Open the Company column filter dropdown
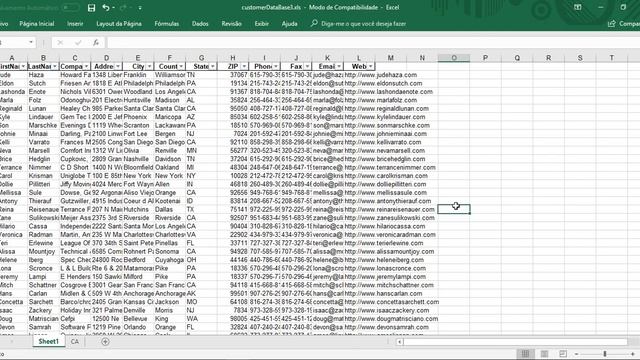This screenshot has width=640, height=360. click(x=87, y=67)
